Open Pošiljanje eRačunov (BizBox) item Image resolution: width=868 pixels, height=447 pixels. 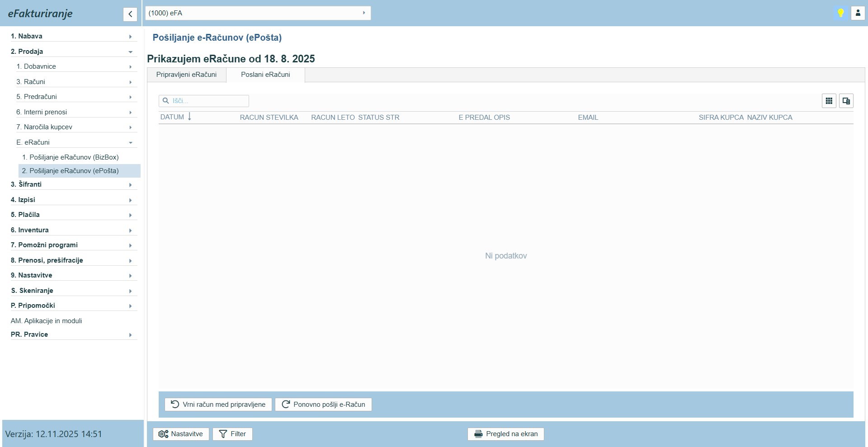tap(74, 157)
